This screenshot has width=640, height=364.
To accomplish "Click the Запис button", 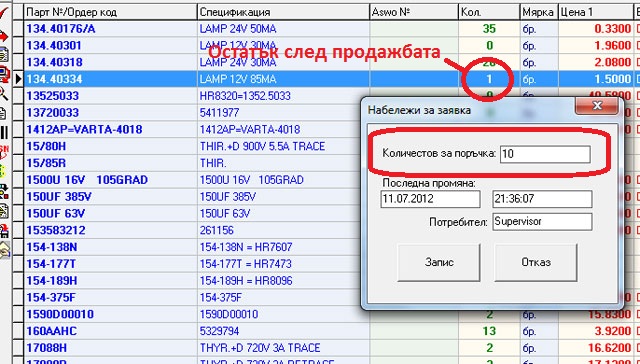I will 439,262.
